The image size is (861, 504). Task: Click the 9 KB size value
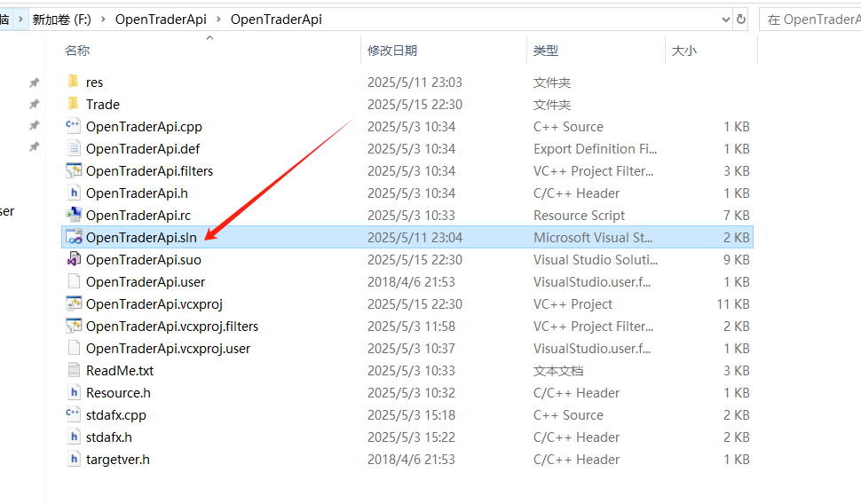tap(737, 260)
